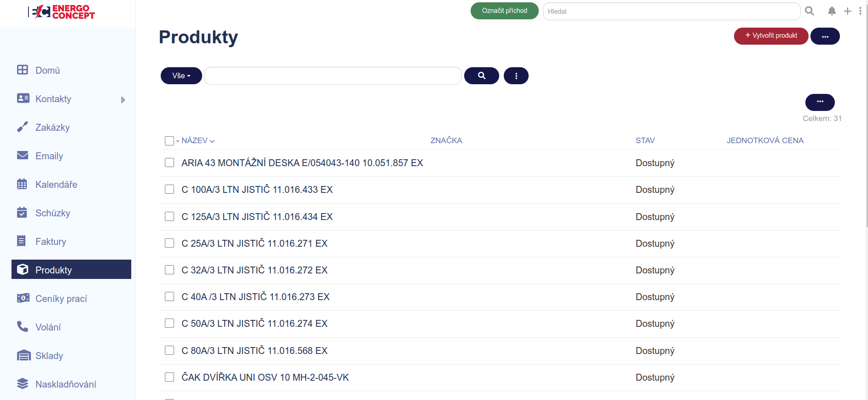Image resolution: width=868 pixels, height=400 pixels.
Task: Expand the Kontakty submenu arrow
Action: point(123,99)
